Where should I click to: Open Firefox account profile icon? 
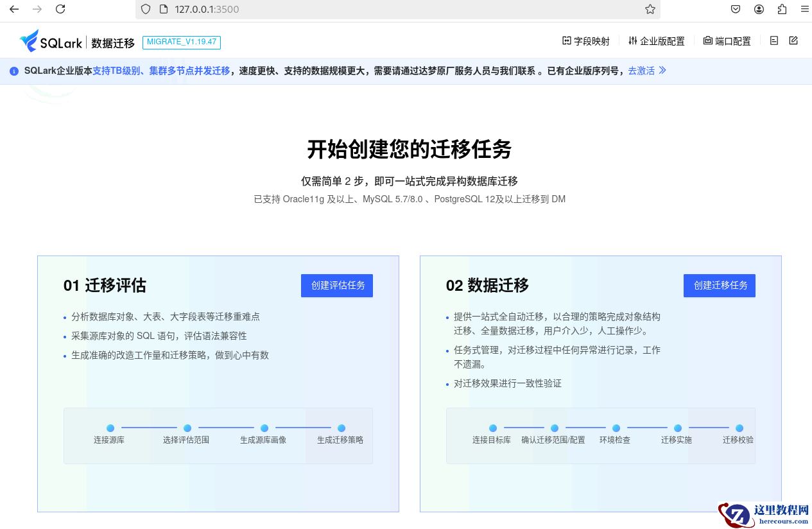[x=759, y=9]
